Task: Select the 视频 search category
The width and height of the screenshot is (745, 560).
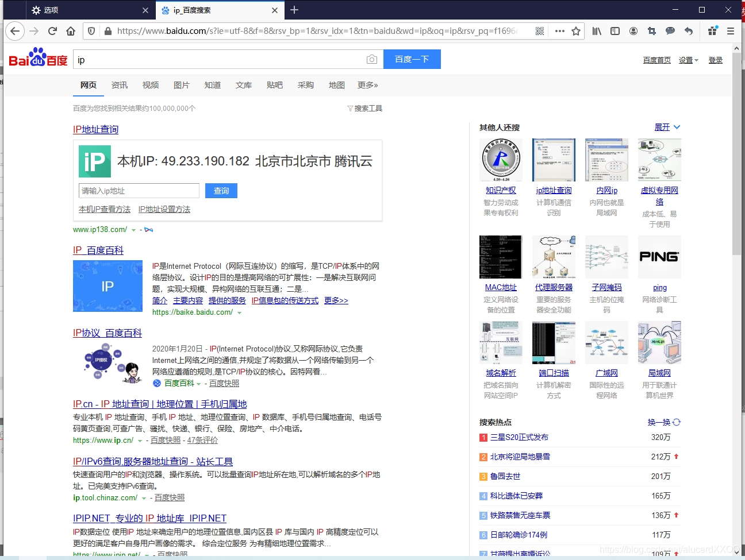Action: [151, 85]
